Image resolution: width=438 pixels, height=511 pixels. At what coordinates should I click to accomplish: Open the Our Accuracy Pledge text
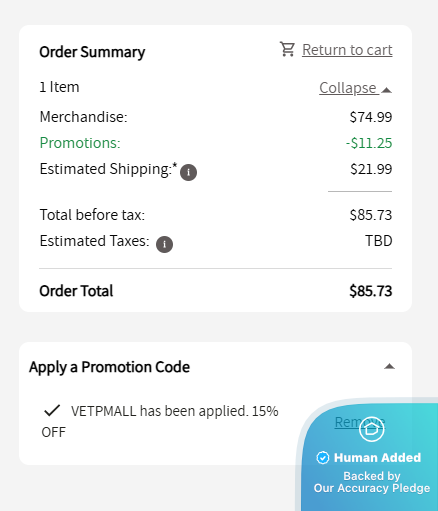point(372,488)
